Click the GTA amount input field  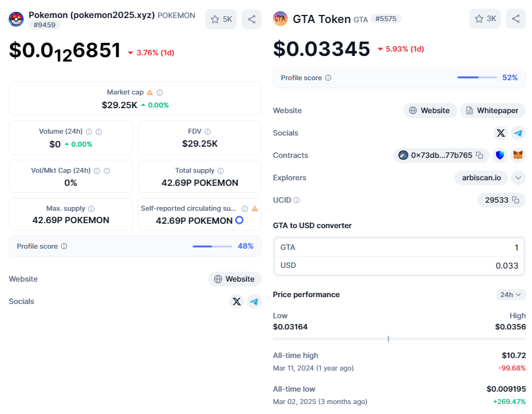pyautogui.click(x=399, y=247)
